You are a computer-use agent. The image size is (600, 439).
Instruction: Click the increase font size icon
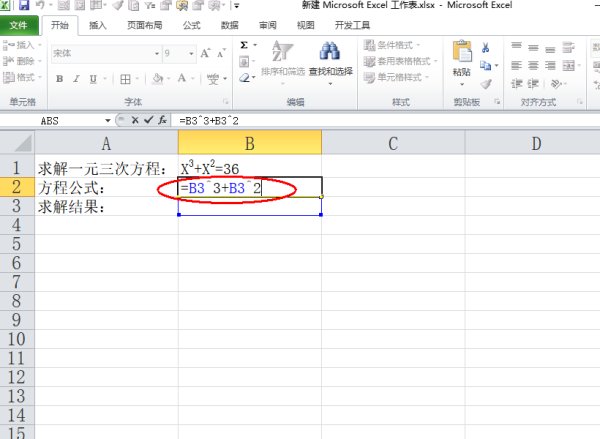point(205,53)
